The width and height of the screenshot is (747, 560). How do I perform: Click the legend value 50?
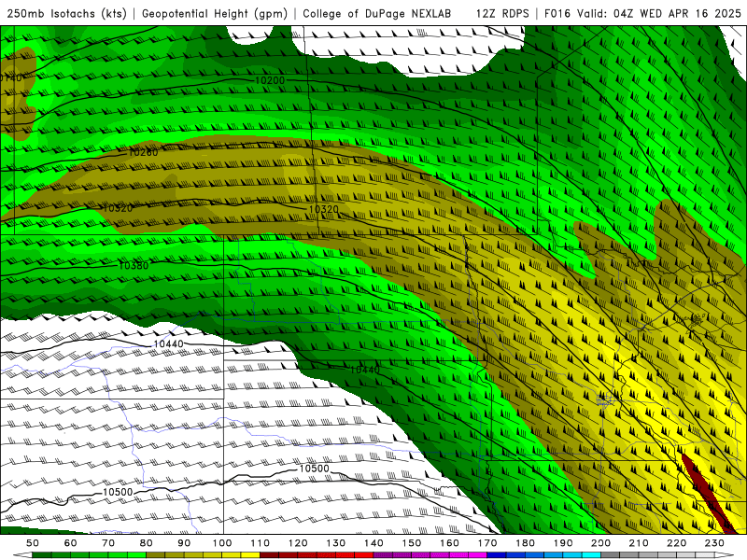(33, 543)
